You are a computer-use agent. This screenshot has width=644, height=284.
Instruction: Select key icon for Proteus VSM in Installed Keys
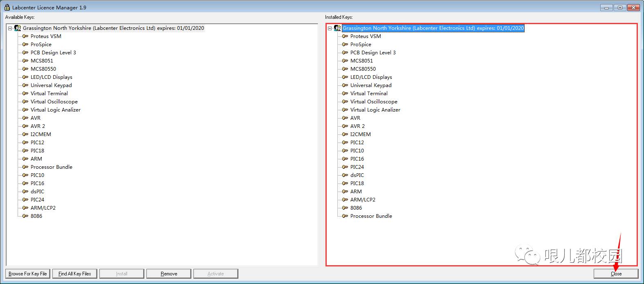345,36
